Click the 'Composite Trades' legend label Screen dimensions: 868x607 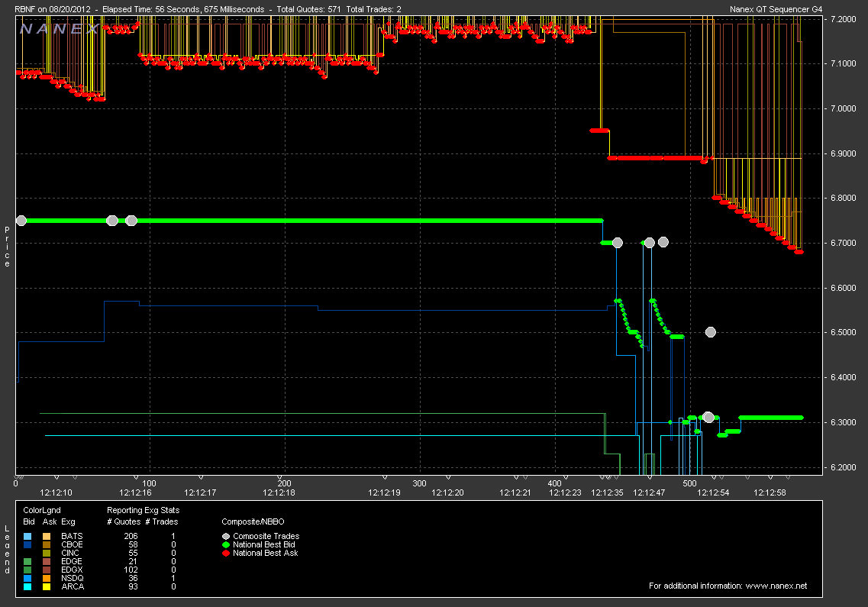pos(266,536)
